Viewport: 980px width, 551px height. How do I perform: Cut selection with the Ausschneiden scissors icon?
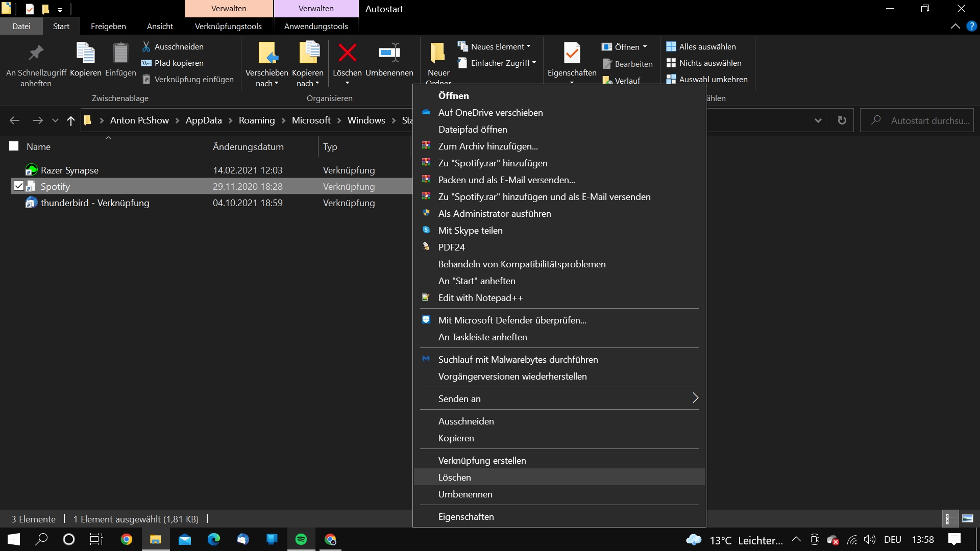pyautogui.click(x=147, y=46)
